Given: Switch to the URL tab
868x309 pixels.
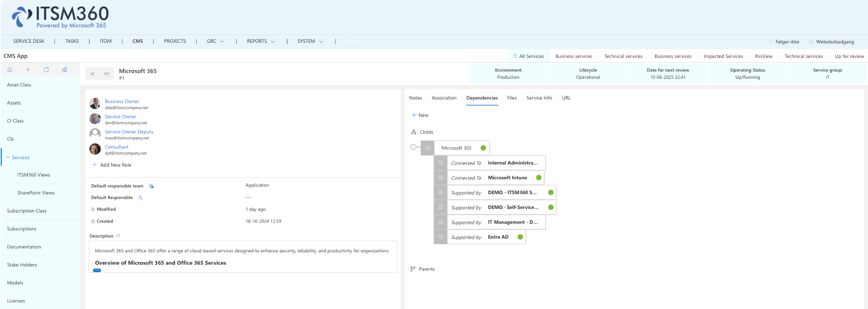Looking at the screenshot, I should click(566, 98).
